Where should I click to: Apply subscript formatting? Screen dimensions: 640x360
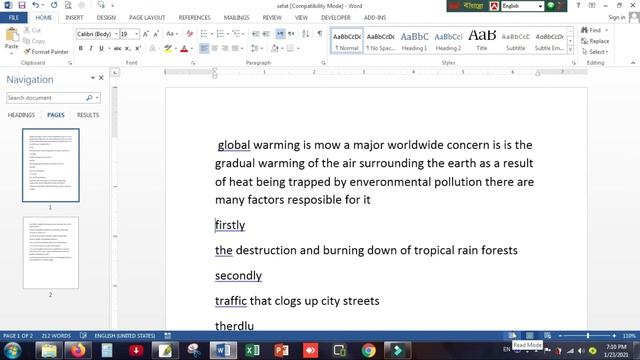click(x=128, y=48)
